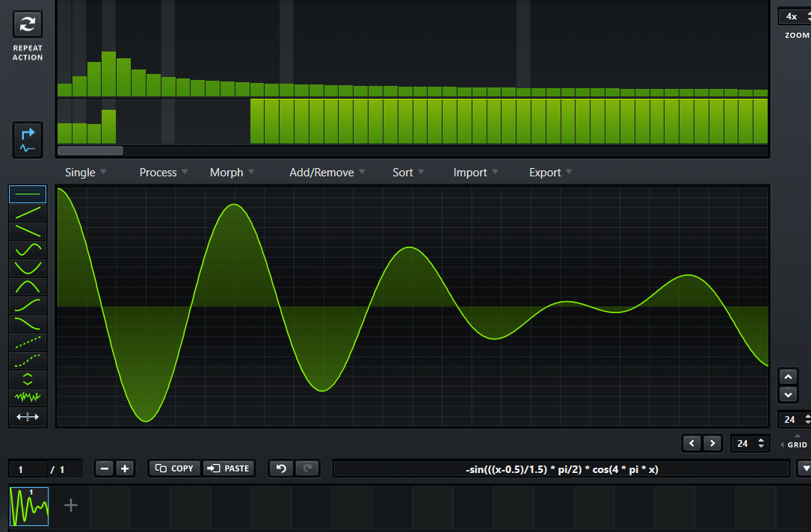Click the PASTE button
Screen dimensions: 811x532
(229, 468)
